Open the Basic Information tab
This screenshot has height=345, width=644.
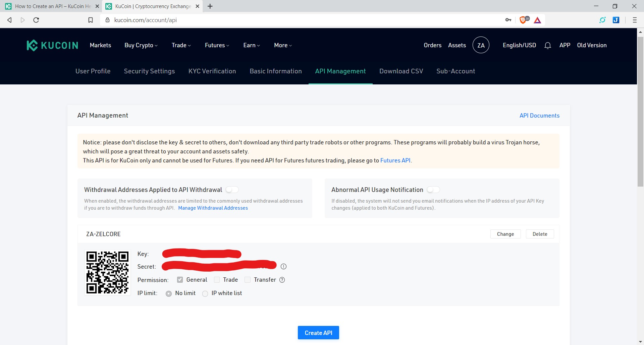pyautogui.click(x=276, y=71)
